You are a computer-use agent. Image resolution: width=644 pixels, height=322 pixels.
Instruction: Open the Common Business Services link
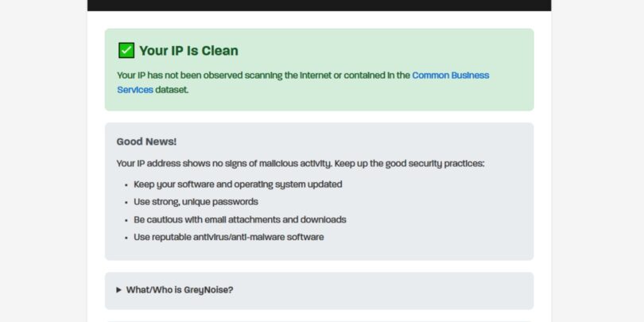click(450, 76)
